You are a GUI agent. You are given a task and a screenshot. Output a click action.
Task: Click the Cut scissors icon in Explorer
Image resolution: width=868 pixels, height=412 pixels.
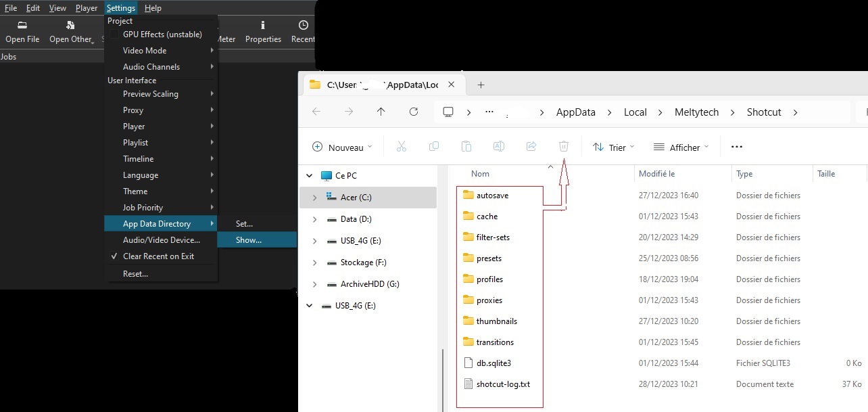[401, 147]
